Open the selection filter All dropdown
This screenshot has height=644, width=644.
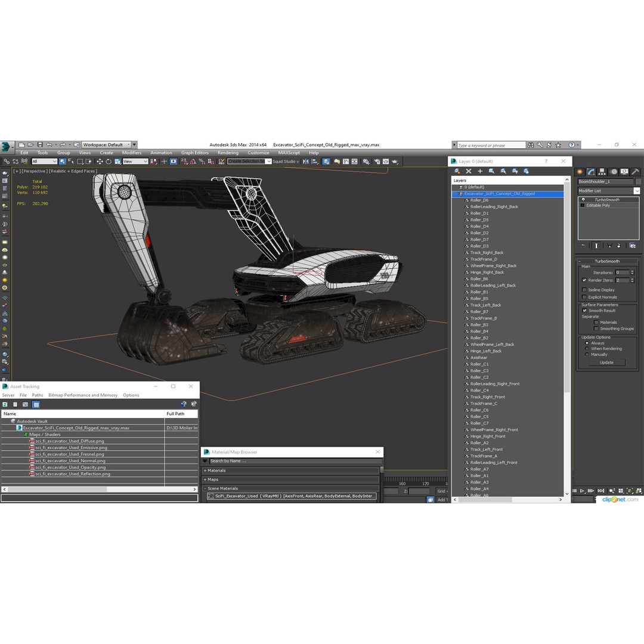44,162
